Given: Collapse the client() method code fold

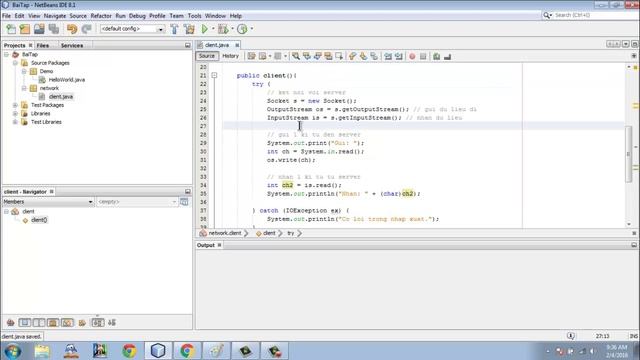Looking at the screenshot, I should pyautogui.click(x=214, y=76).
